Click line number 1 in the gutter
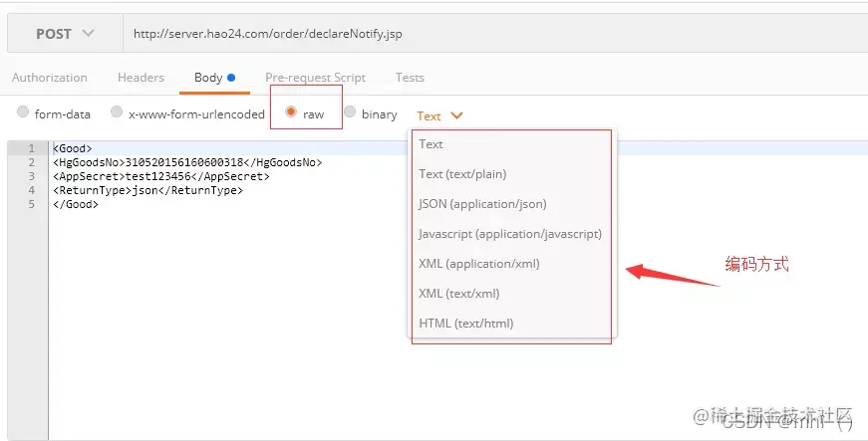This screenshot has width=868, height=441. 32,148
